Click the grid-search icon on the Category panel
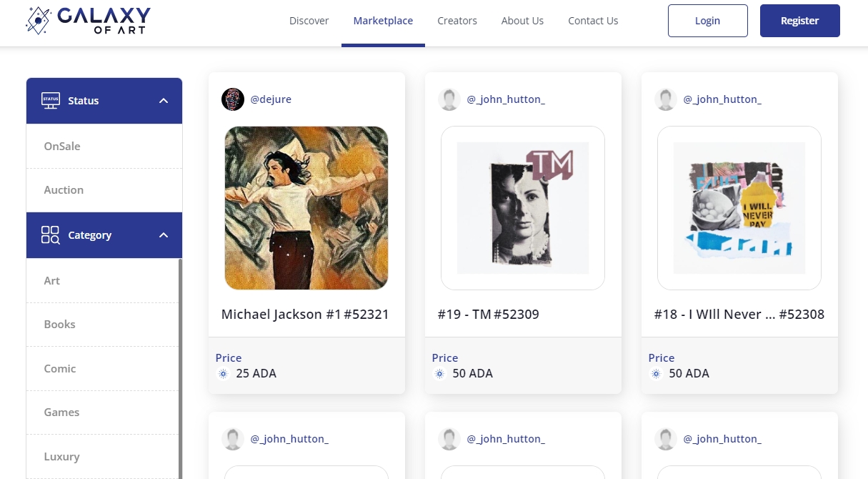 49,234
